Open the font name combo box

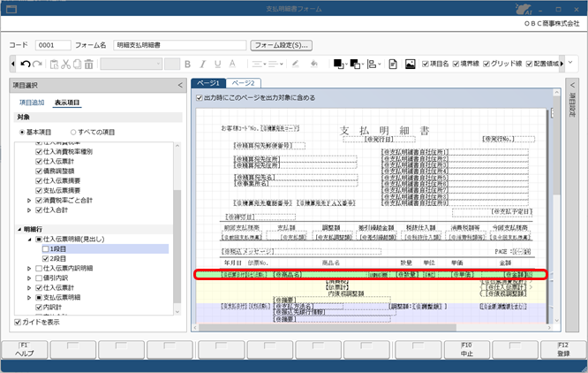[x=131, y=64]
